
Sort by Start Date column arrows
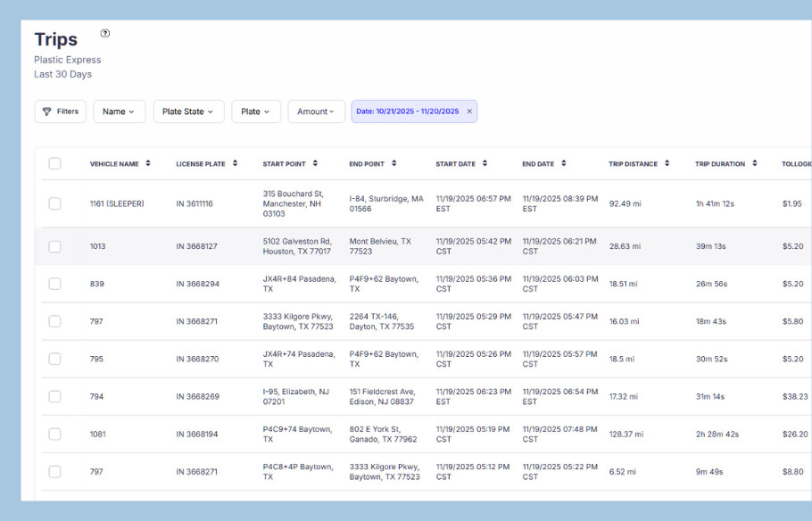click(x=485, y=163)
